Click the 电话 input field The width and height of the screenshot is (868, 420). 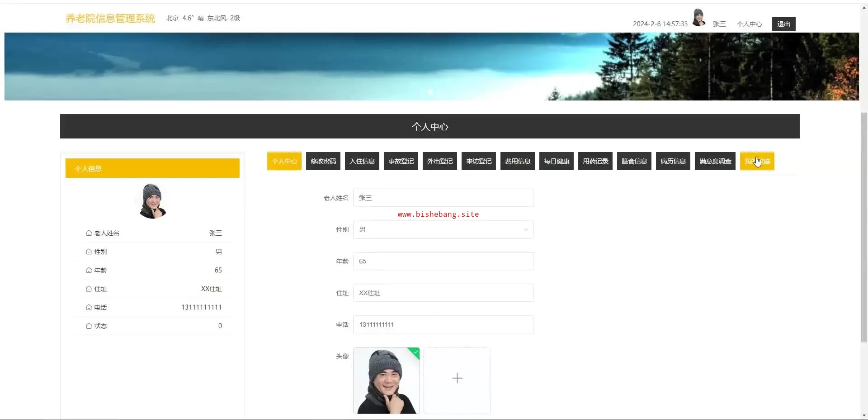click(x=443, y=325)
